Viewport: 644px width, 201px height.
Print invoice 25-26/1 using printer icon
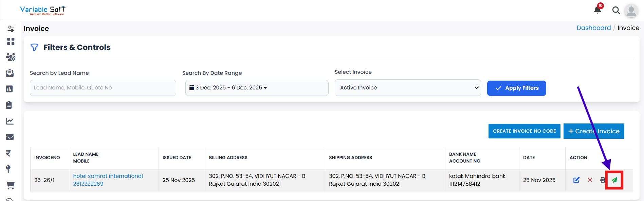pos(603,180)
